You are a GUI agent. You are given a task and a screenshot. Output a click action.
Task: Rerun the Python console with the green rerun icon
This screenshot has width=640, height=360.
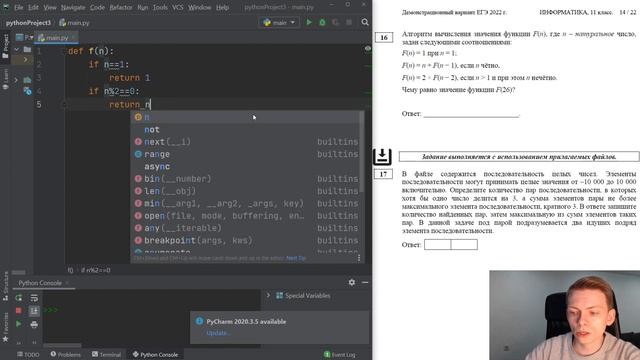[19, 298]
